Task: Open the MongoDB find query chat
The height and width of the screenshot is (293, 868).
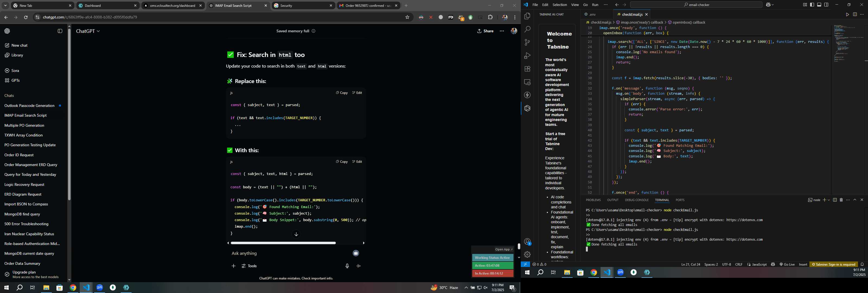Action: point(22,214)
